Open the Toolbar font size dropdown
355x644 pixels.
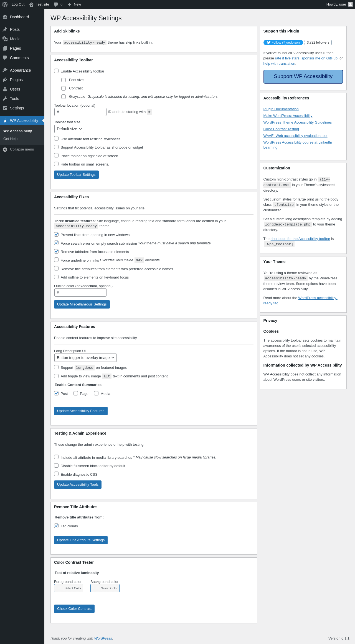(69, 129)
